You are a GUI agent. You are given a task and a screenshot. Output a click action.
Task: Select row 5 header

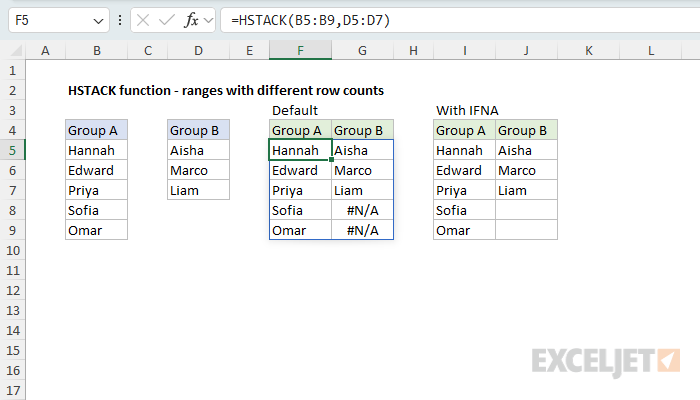[x=12, y=150]
